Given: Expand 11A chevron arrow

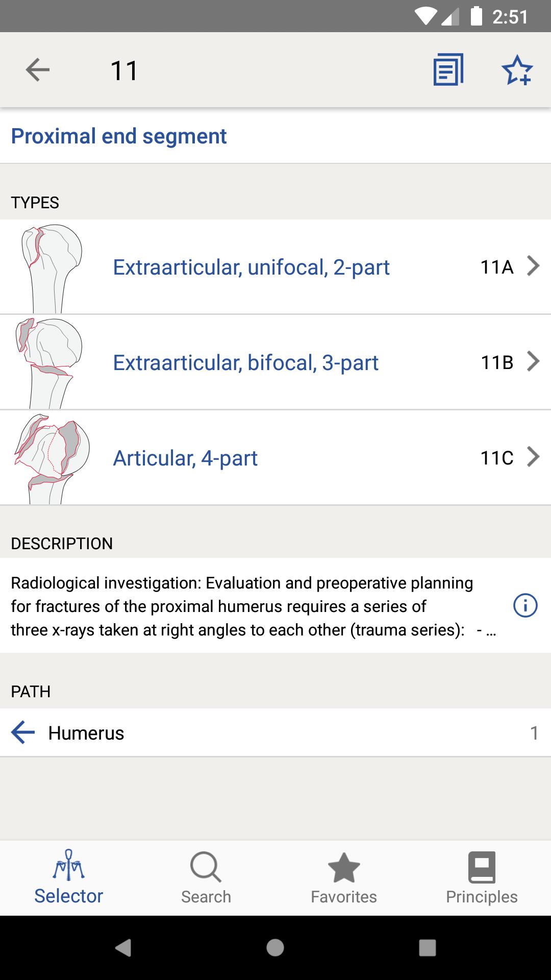Looking at the screenshot, I should click(533, 266).
